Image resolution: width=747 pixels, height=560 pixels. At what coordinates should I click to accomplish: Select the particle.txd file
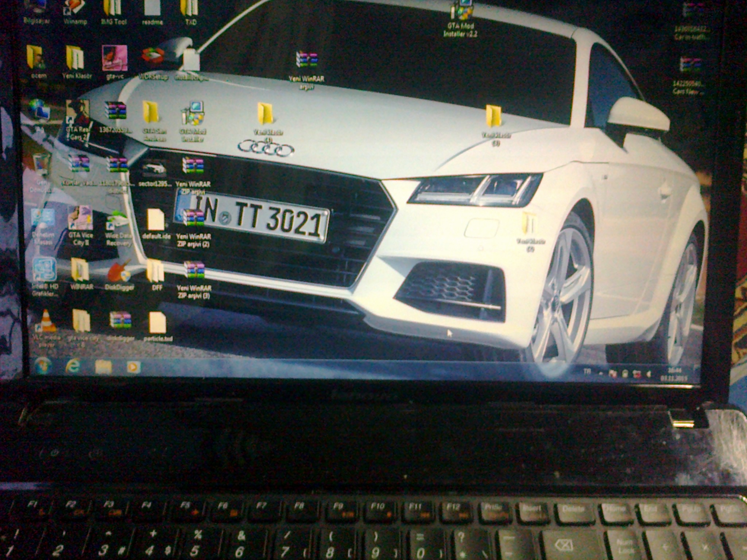coord(158,327)
